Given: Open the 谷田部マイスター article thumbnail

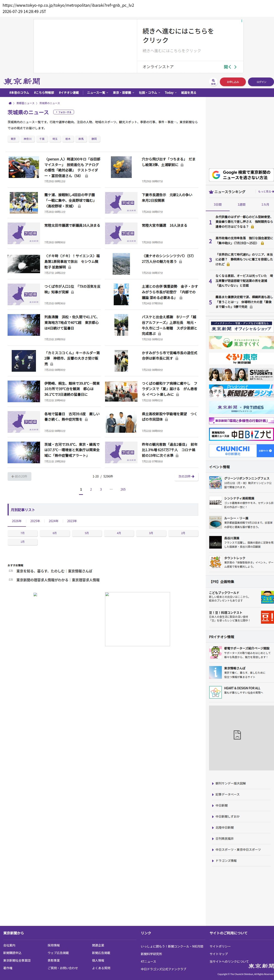Looking at the screenshot, I should [24, 167].
